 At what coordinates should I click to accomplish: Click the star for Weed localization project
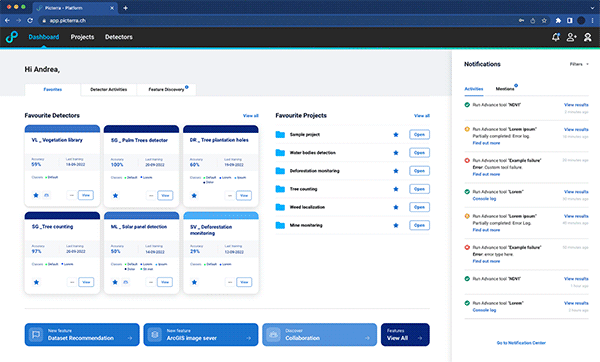pyautogui.click(x=396, y=207)
